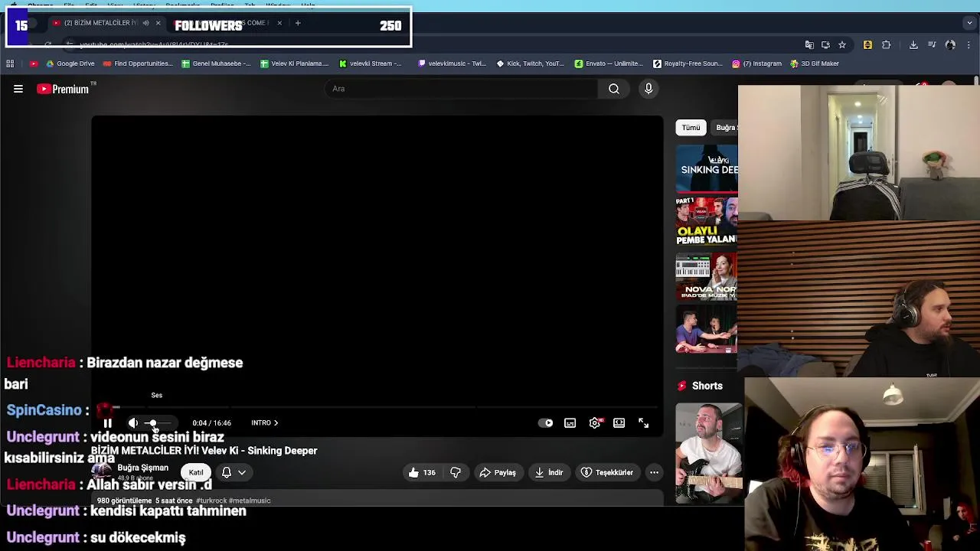
Task: Open the Sinking Deeper suggested video
Action: point(707,167)
